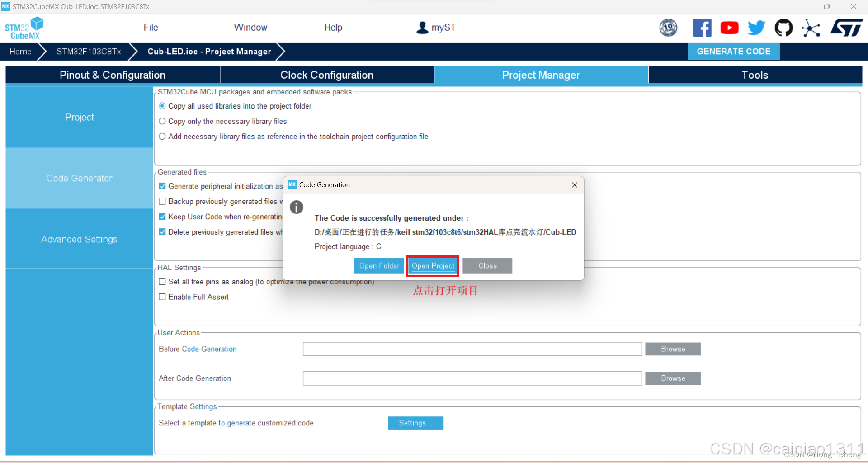This screenshot has width=868, height=463.
Task: Click the ST logo icon
Action: 847,28
